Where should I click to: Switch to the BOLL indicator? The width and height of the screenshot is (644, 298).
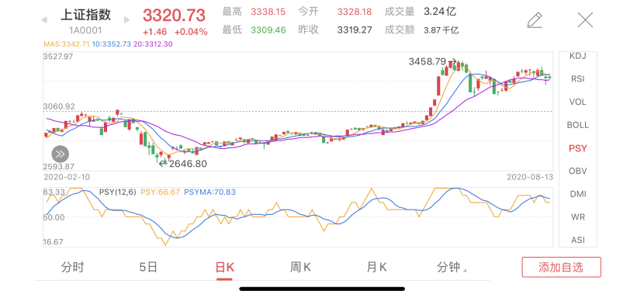tap(578, 125)
